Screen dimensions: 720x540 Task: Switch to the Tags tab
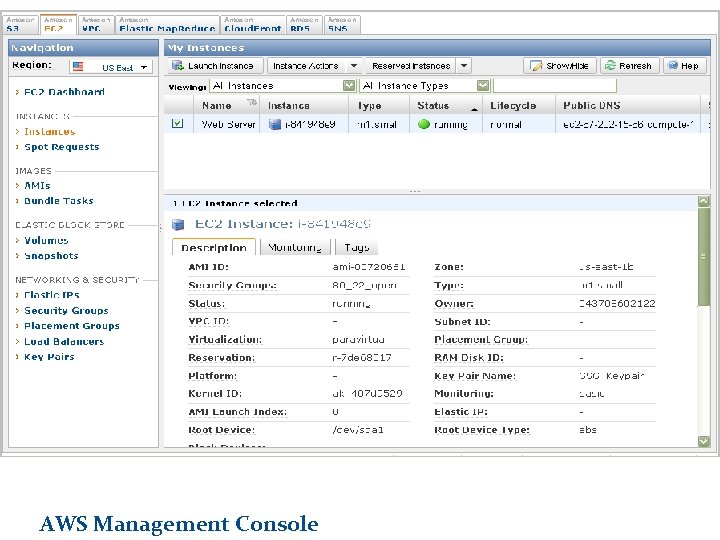click(357, 247)
